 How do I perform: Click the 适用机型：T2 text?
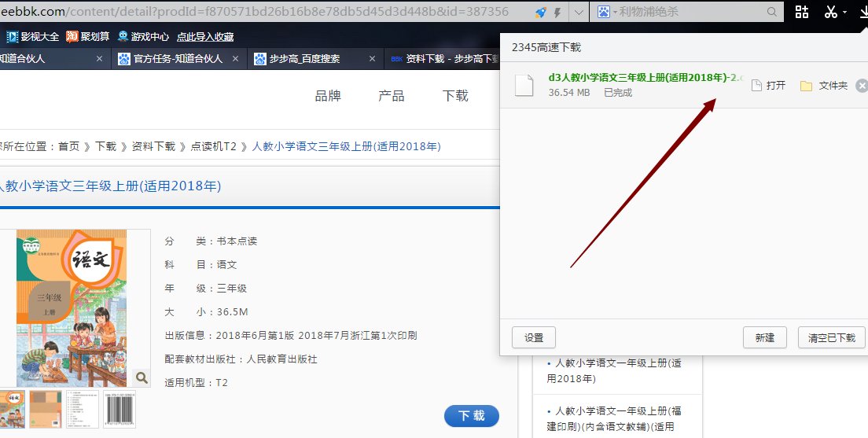(x=196, y=383)
